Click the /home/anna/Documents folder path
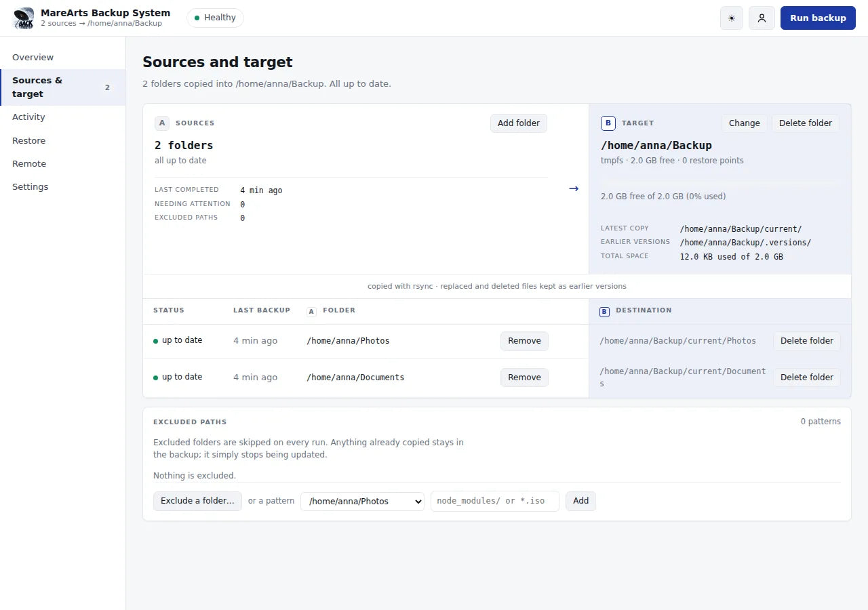 click(355, 378)
